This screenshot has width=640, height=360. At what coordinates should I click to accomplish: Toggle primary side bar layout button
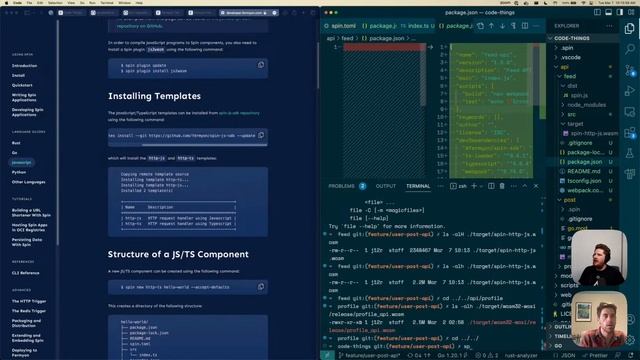pos(597,12)
